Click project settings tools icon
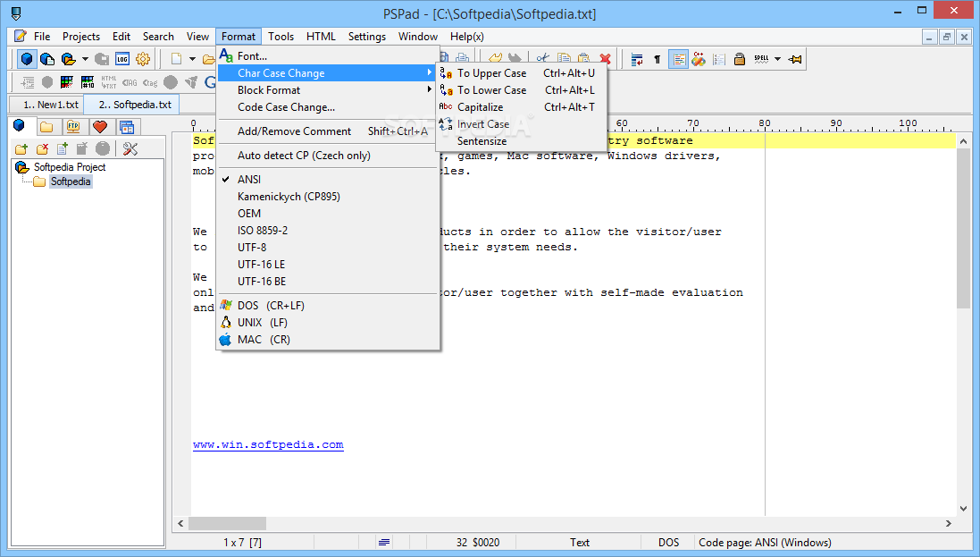This screenshot has width=980, height=557. (x=130, y=149)
